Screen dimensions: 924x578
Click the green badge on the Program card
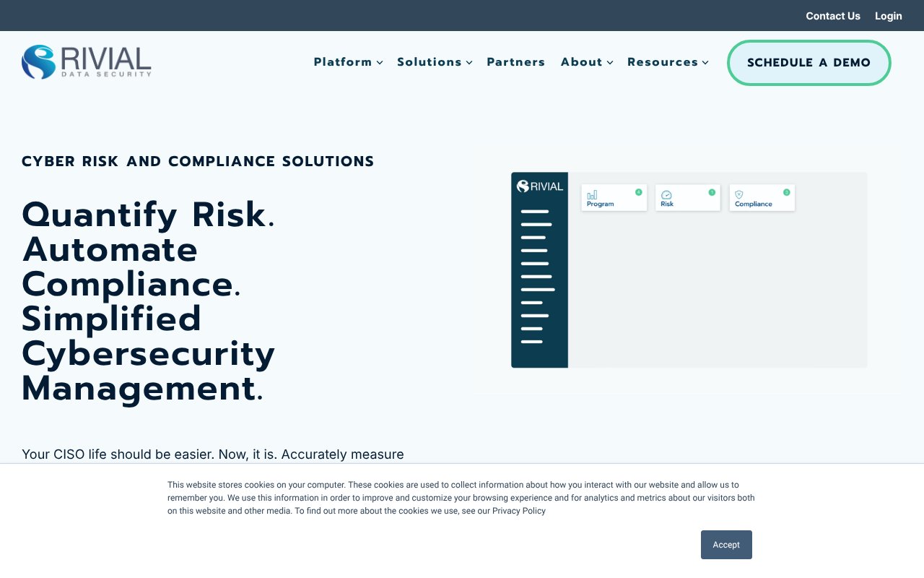[638, 191]
